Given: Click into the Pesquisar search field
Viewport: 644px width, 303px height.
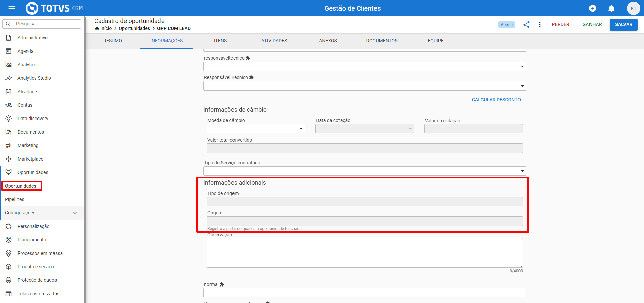Looking at the screenshot, I should 42,24.
